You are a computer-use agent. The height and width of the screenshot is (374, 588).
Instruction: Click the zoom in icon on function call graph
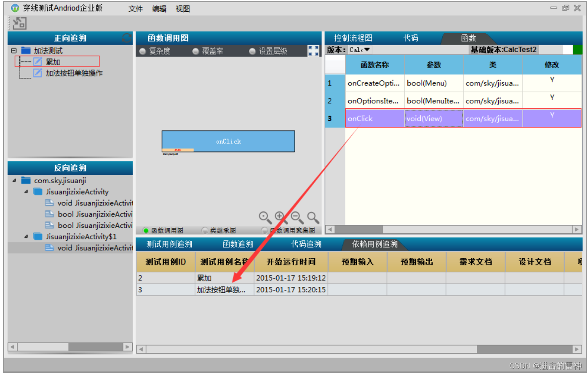click(x=279, y=216)
